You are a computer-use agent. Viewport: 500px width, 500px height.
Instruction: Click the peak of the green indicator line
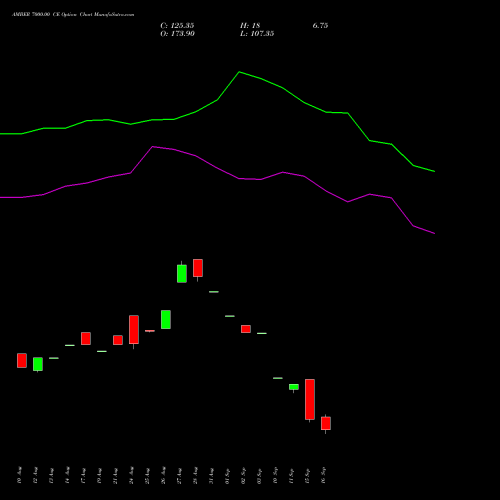tap(240, 72)
